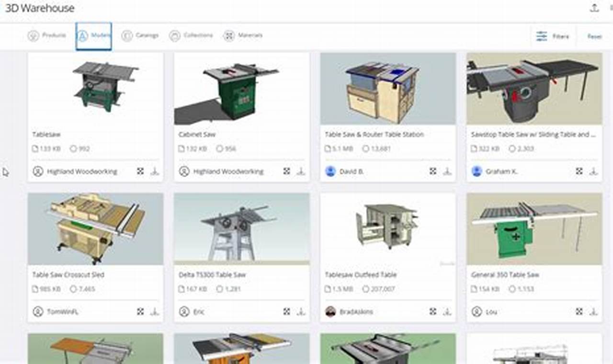Screen dimensions: 613x364
Task: Download the Tablesaw model
Action: coord(154,171)
